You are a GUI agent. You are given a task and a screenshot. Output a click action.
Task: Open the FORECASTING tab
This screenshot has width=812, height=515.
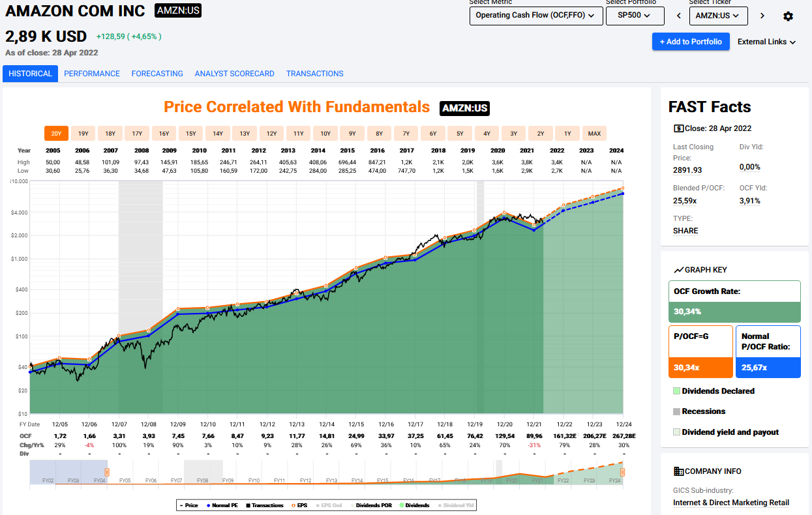pyautogui.click(x=157, y=74)
